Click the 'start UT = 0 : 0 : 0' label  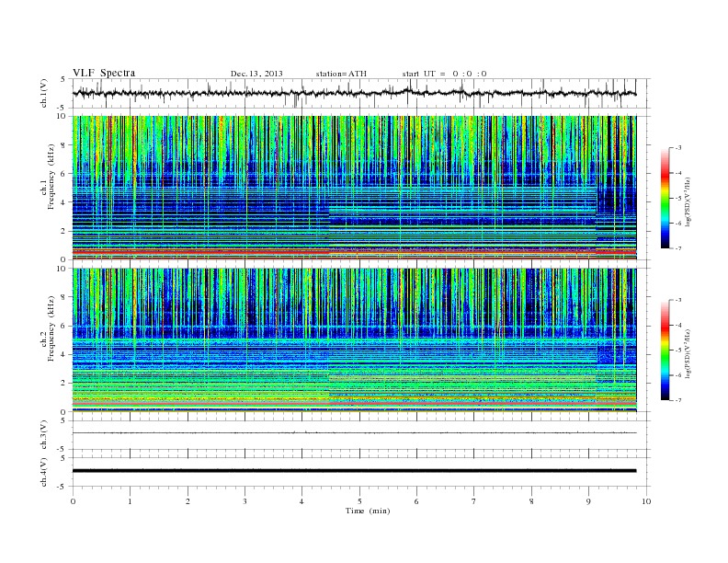pyautogui.click(x=444, y=74)
